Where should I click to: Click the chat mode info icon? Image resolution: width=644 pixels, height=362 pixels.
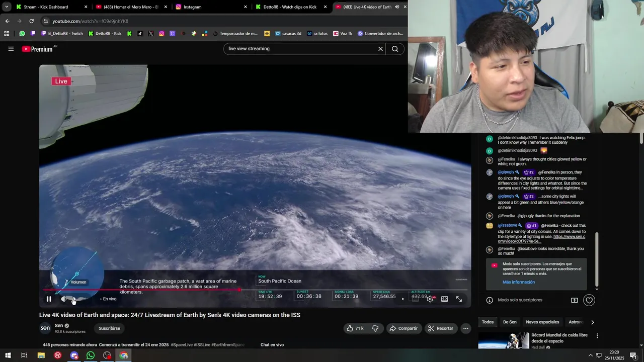(x=490, y=300)
